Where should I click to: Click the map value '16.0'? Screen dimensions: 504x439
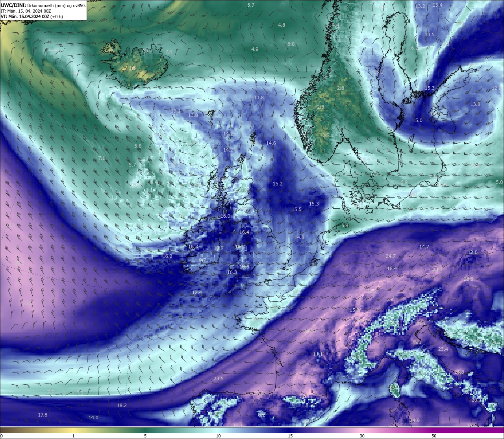click(225, 216)
